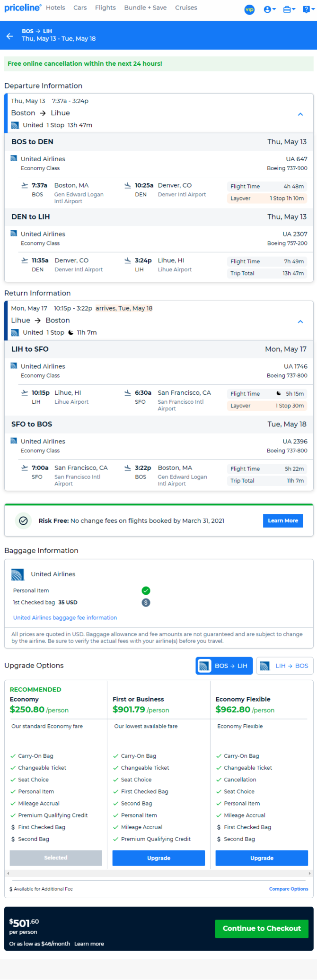Click the 11:35a Denver takeoff plane icon
The height and width of the screenshot is (980, 317).
25,260
